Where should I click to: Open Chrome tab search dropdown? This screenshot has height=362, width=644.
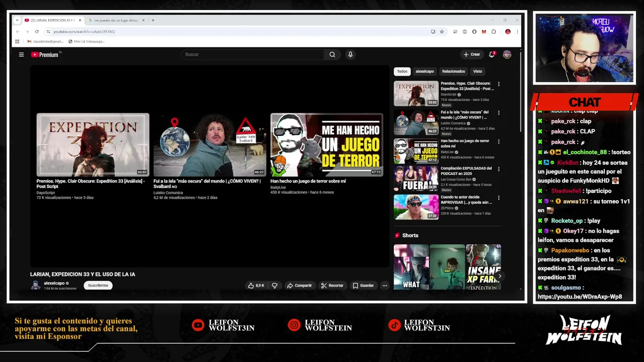17,20
